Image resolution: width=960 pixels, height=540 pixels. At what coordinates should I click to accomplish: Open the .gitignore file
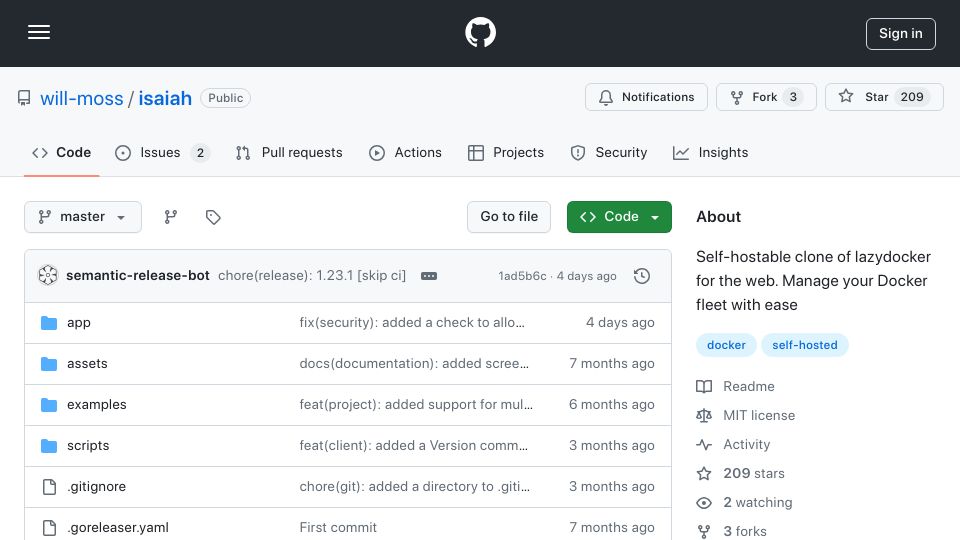(x=96, y=487)
